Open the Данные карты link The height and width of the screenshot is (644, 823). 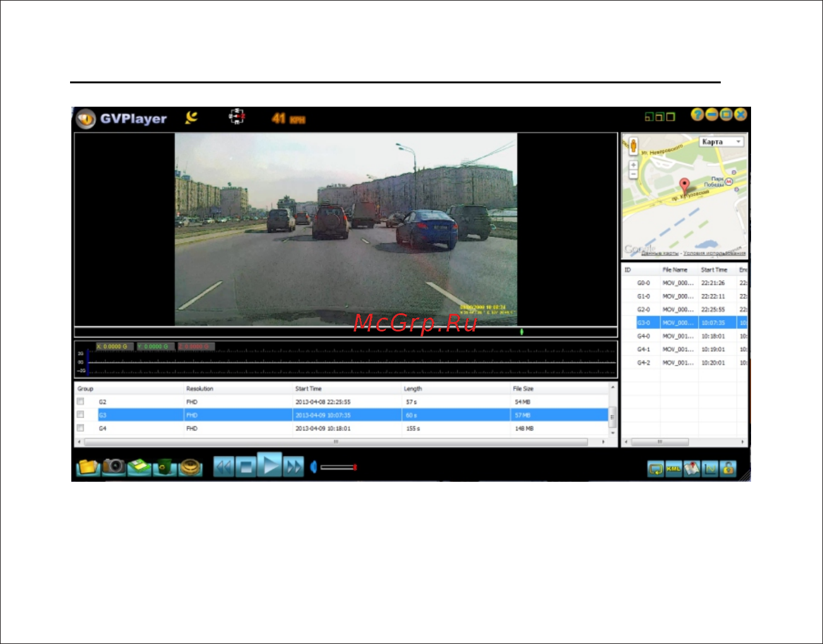(x=660, y=253)
